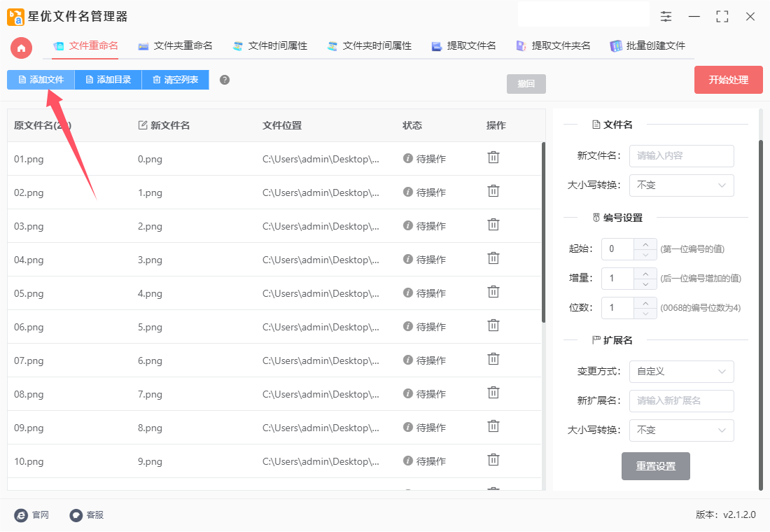
Task: Delete the 02.png row with trash icon
Action: coord(493,190)
